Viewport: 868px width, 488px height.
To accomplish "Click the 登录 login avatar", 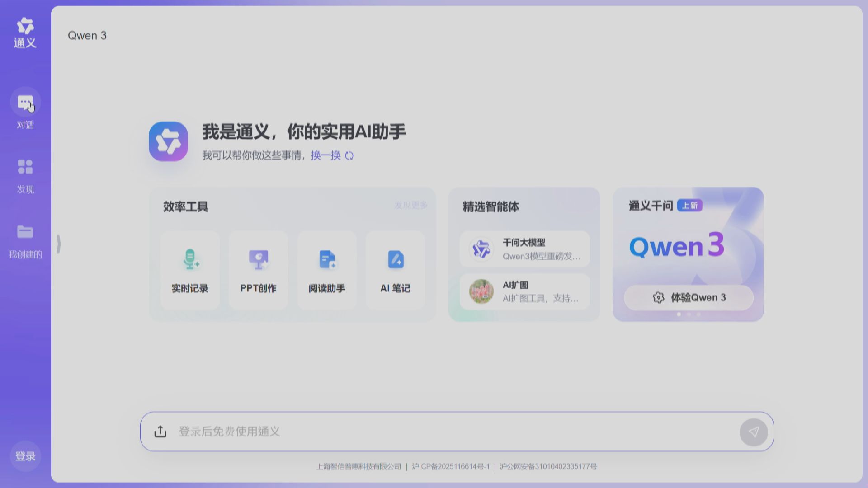I will point(25,456).
